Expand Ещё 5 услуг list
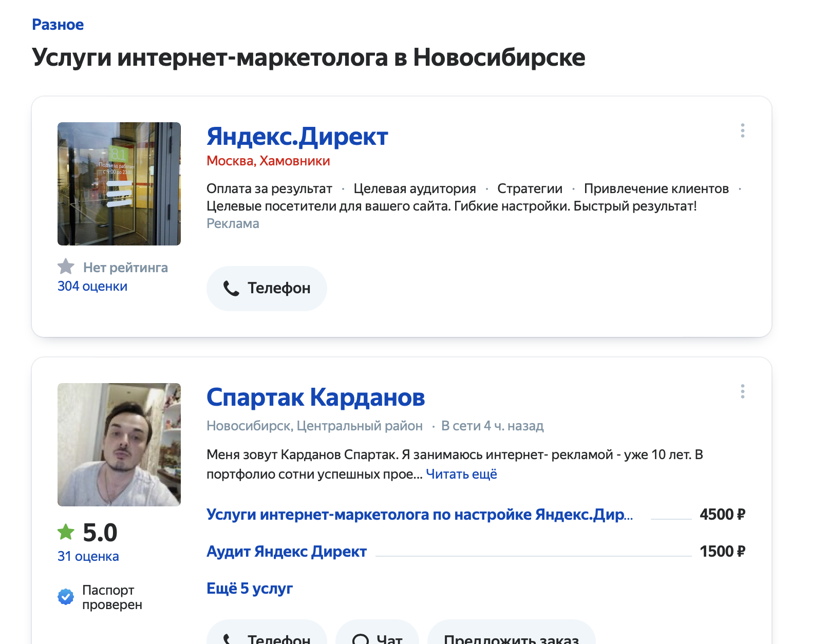This screenshot has height=644, width=828. (x=250, y=588)
